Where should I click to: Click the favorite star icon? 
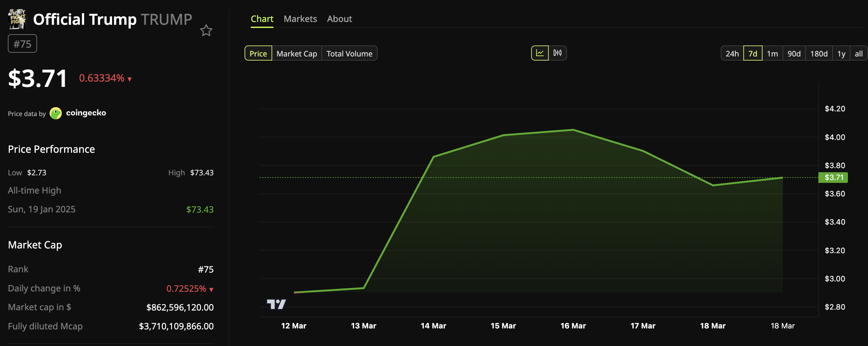(206, 31)
